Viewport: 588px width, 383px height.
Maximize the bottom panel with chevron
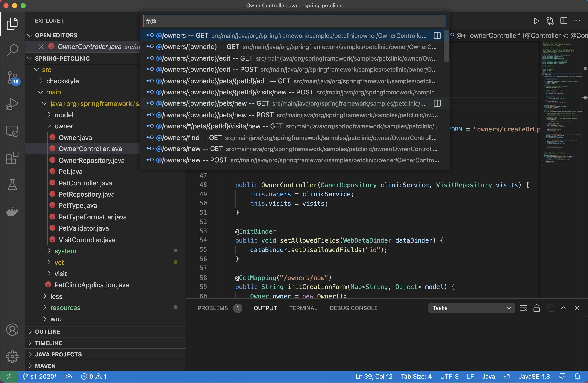[x=564, y=308]
